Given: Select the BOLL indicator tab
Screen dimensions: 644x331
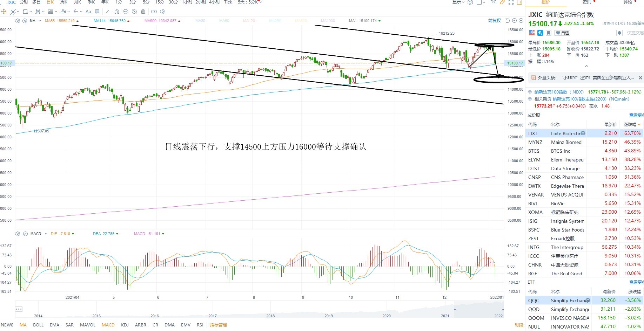Looking at the screenshot, I should [x=38, y=325].
